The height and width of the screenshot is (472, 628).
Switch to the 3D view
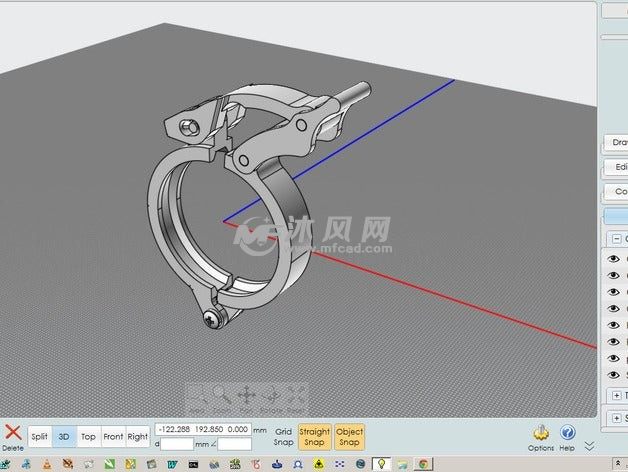[x=64, y=437]
